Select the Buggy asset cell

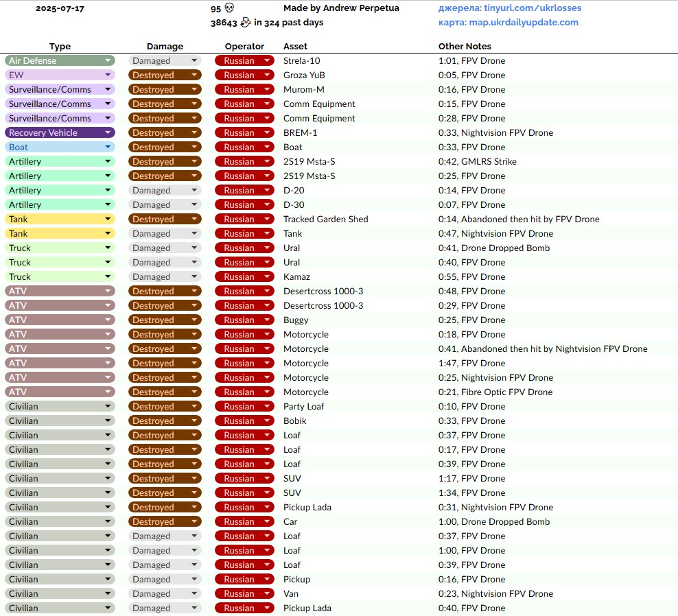tap(296, 320)
